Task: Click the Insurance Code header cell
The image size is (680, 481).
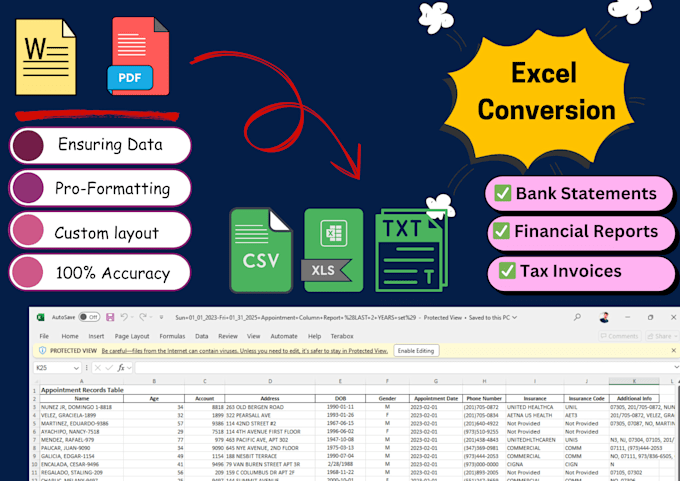Action: [x=586, y=398]
